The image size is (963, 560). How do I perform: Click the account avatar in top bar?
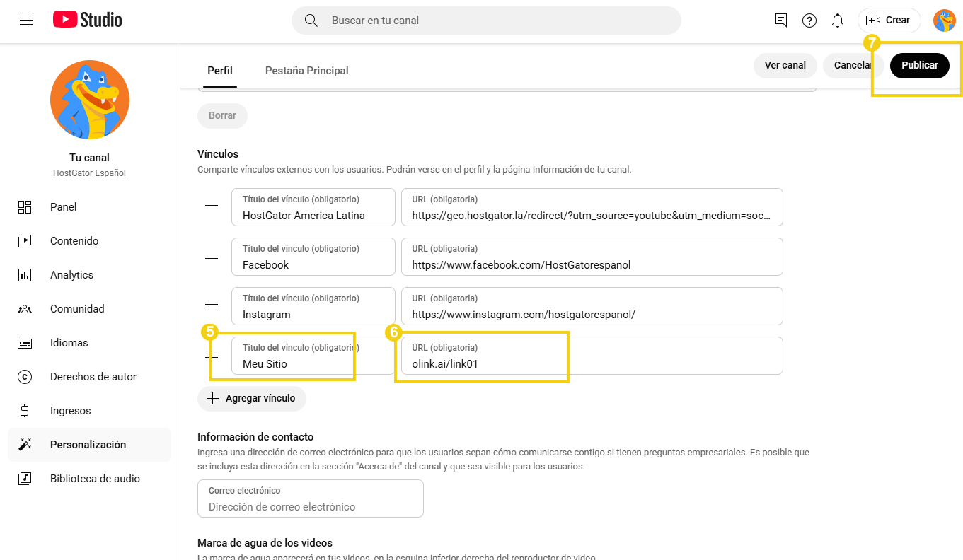(944, 21)
